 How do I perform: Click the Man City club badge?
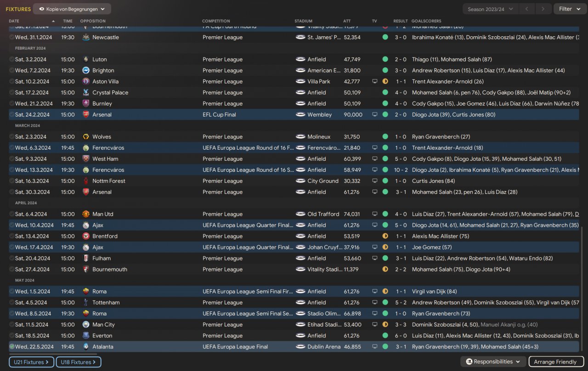click(85, 325)
